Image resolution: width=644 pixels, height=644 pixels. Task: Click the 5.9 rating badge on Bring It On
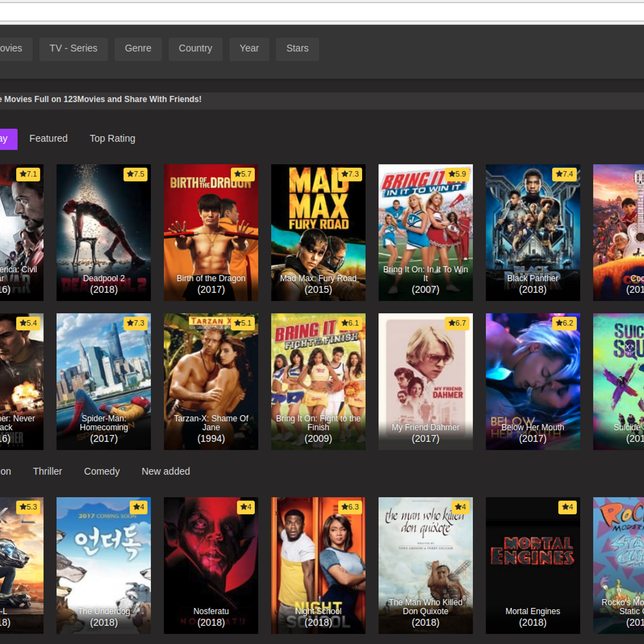coord(457,174)
